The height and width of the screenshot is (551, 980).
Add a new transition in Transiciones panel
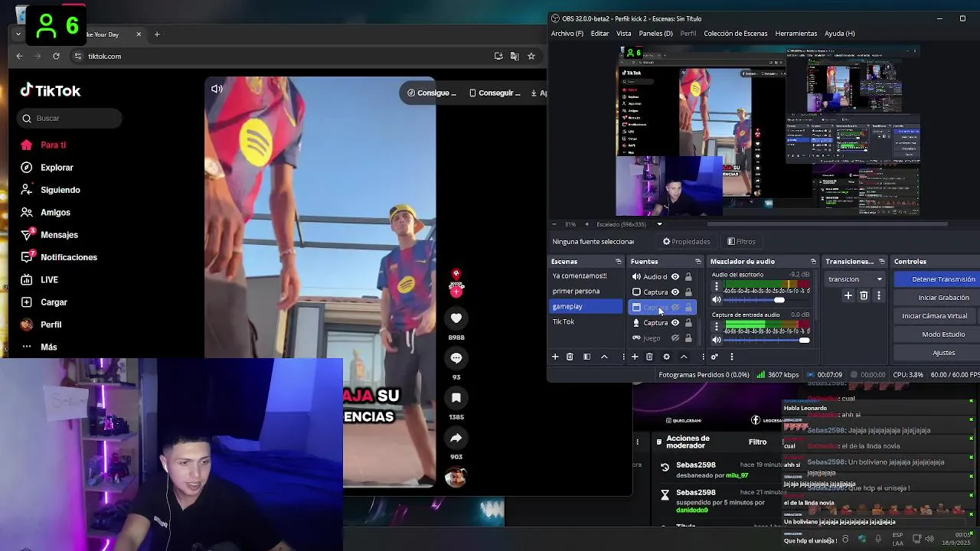tap(848, 295)
